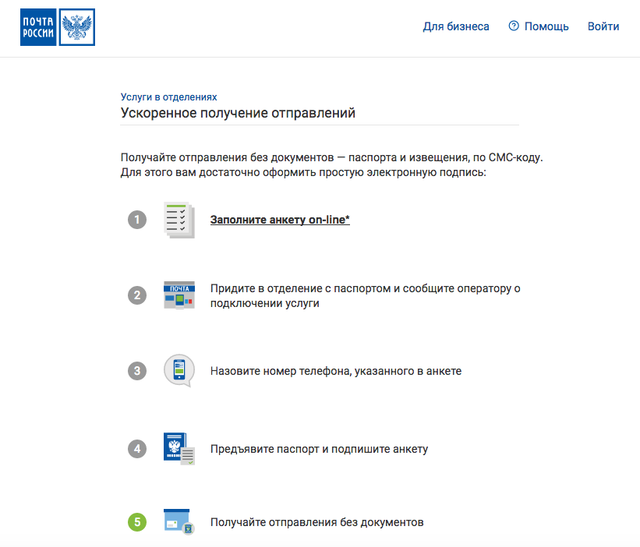The image size is (640, 547).
Task: Click the Ускоренное получение отправлений heading
Action: 238,113
